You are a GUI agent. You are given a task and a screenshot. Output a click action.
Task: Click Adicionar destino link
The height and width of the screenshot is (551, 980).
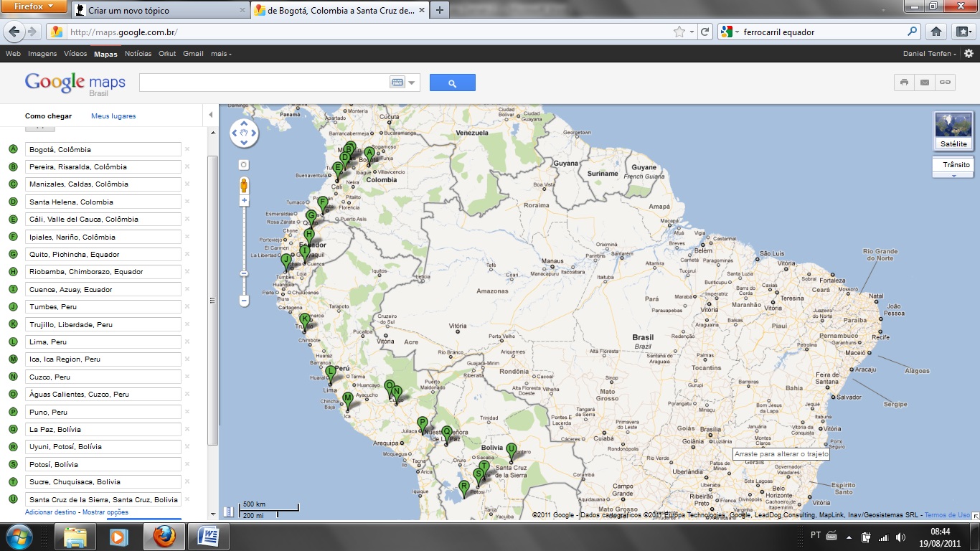click(52, 512)
